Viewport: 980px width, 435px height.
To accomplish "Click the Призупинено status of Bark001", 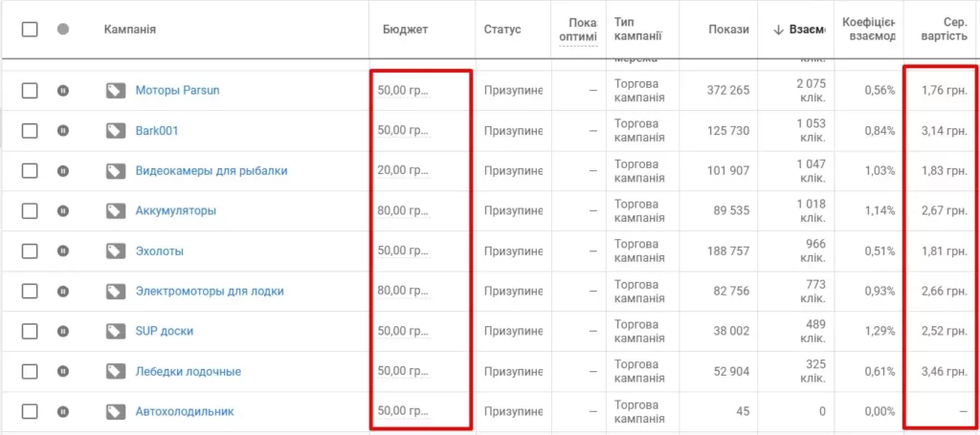I will 513,131.
